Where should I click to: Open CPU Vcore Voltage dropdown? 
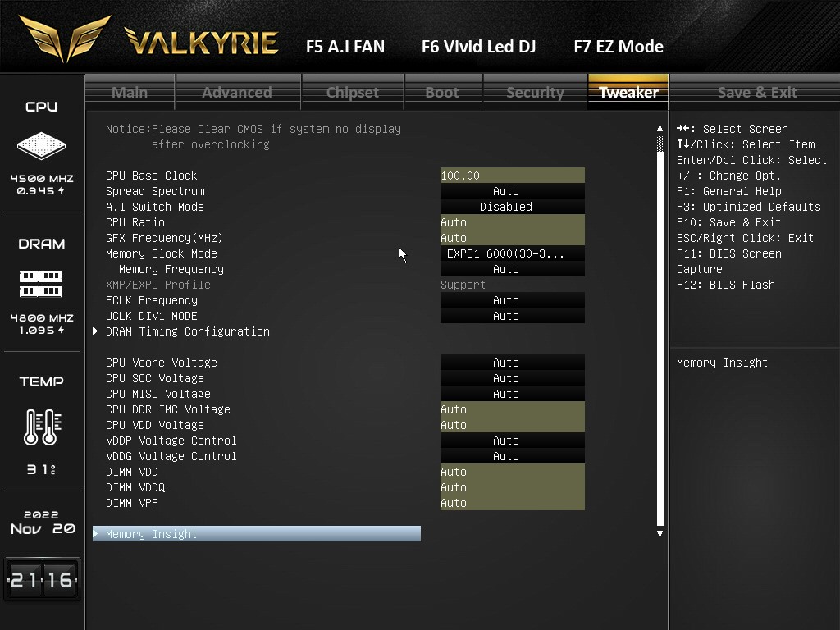tap(513, 363)
